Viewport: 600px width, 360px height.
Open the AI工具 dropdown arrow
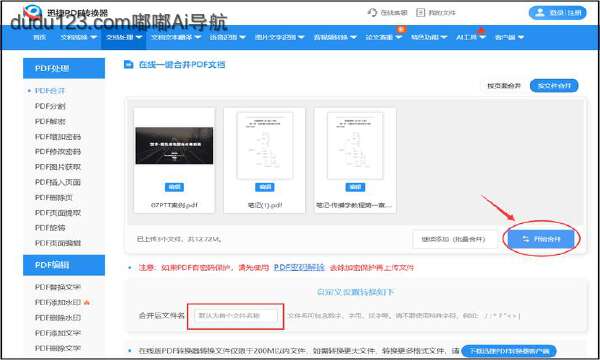482,37
